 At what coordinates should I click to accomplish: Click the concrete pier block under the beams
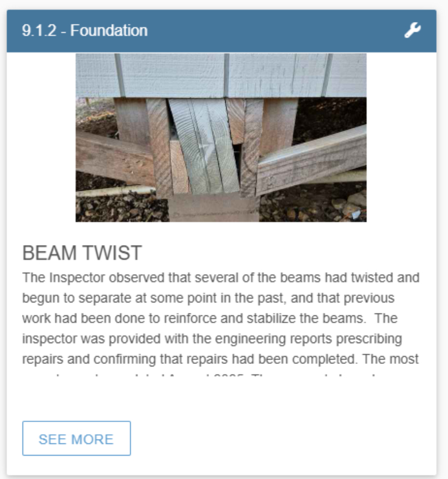point(213,209)
